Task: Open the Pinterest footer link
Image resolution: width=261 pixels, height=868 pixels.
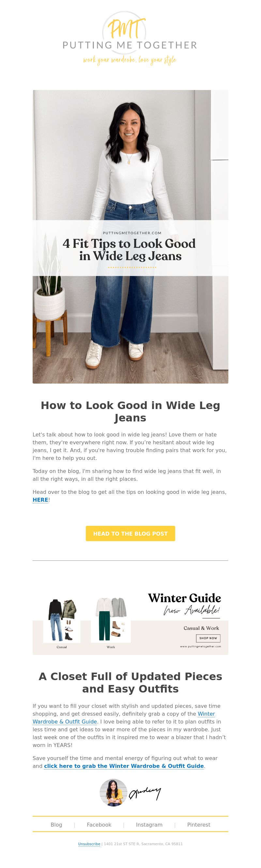Action: (x=199, y=825)
